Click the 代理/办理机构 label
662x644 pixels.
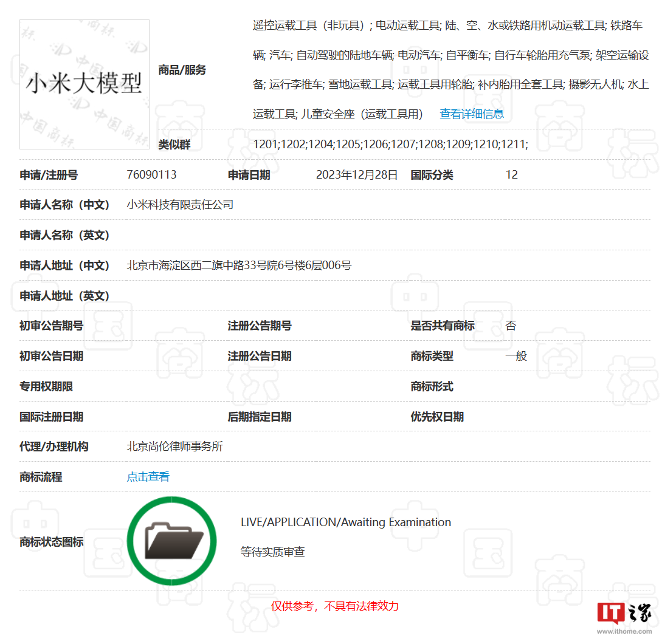54,447
